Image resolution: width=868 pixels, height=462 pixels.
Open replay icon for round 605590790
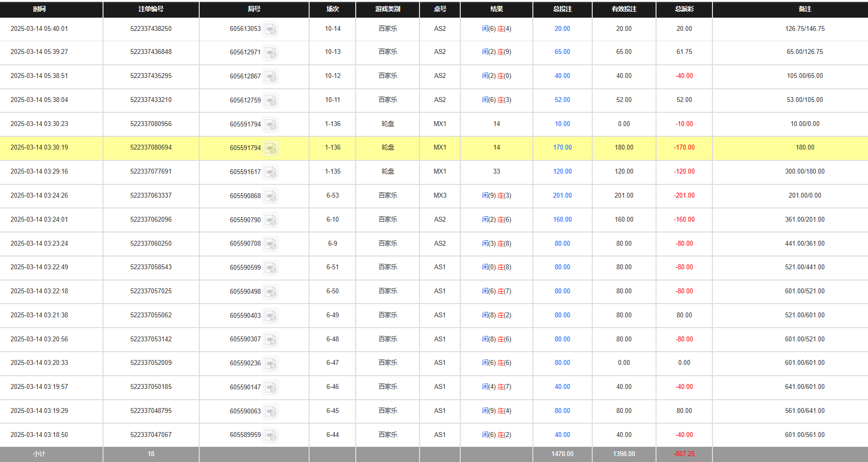click(271, 220)
